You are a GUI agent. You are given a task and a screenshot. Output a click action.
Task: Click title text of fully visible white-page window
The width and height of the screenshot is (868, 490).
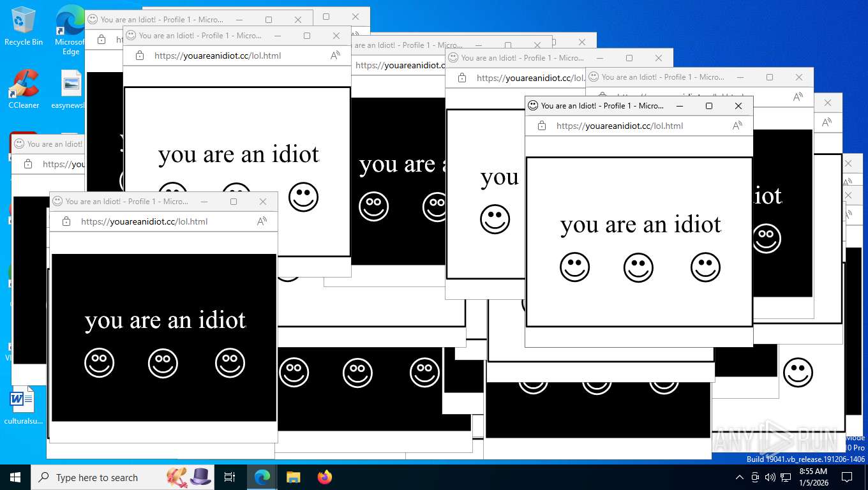point(602,106)
